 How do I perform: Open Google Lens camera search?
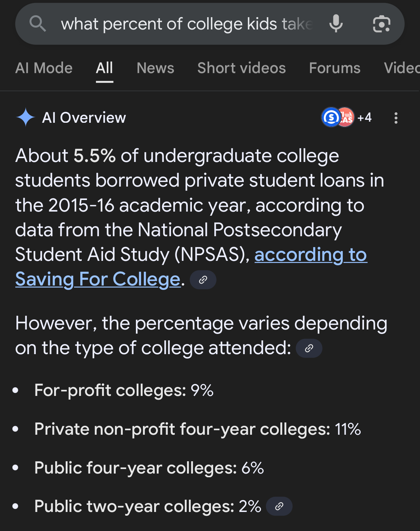[x=382, y=24]
